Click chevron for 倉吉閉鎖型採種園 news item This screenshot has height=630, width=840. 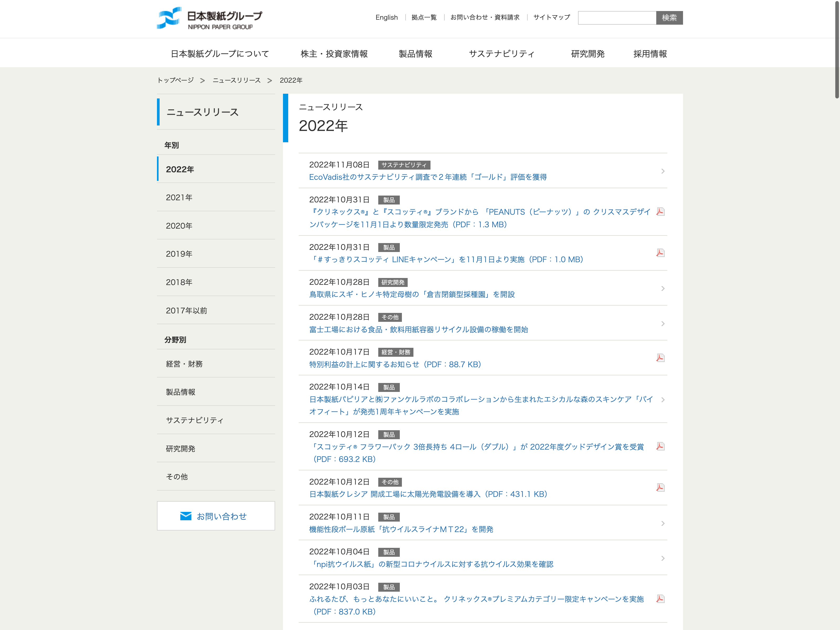[663, 288]
